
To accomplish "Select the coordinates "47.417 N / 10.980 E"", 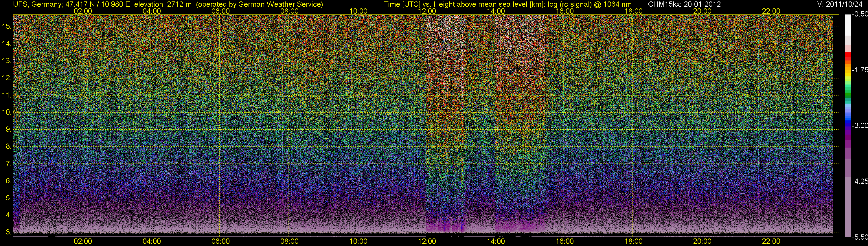I will (98, 4).
